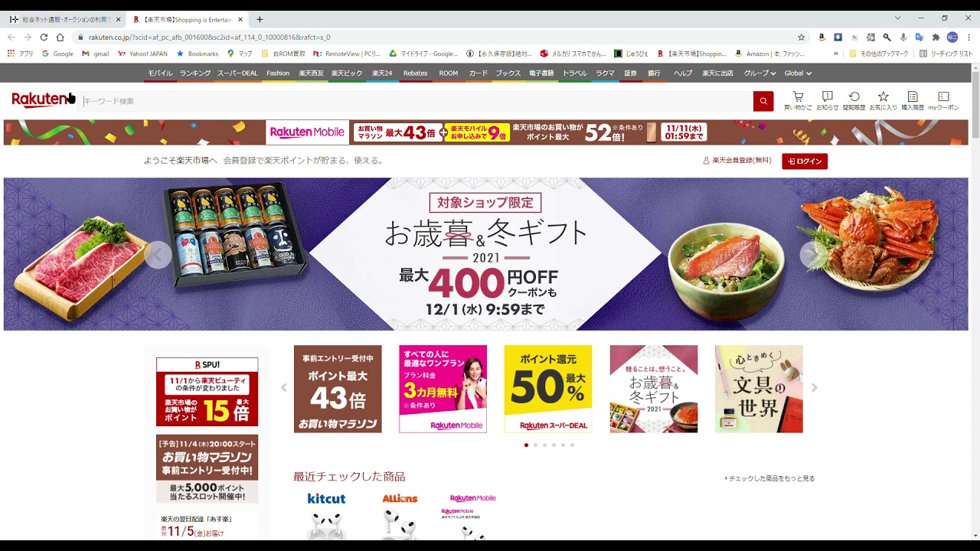Open the お気に入り star icon

coord(883,101)
